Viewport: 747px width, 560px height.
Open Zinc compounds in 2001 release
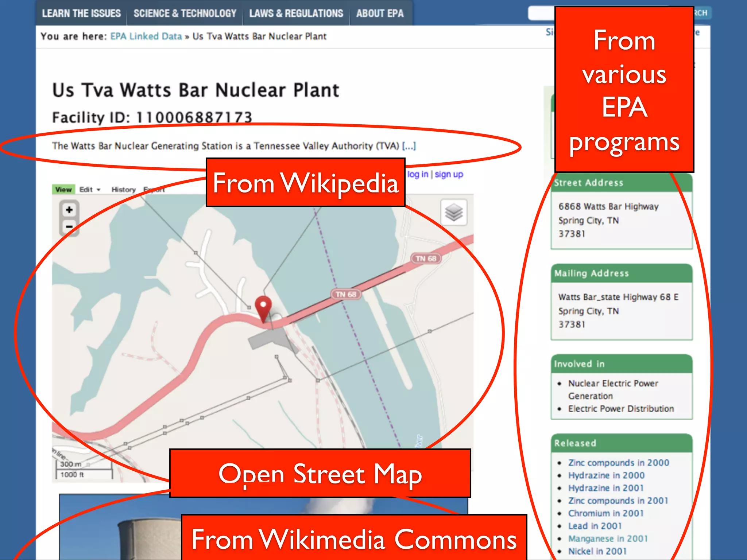click(x=618, y=501)
